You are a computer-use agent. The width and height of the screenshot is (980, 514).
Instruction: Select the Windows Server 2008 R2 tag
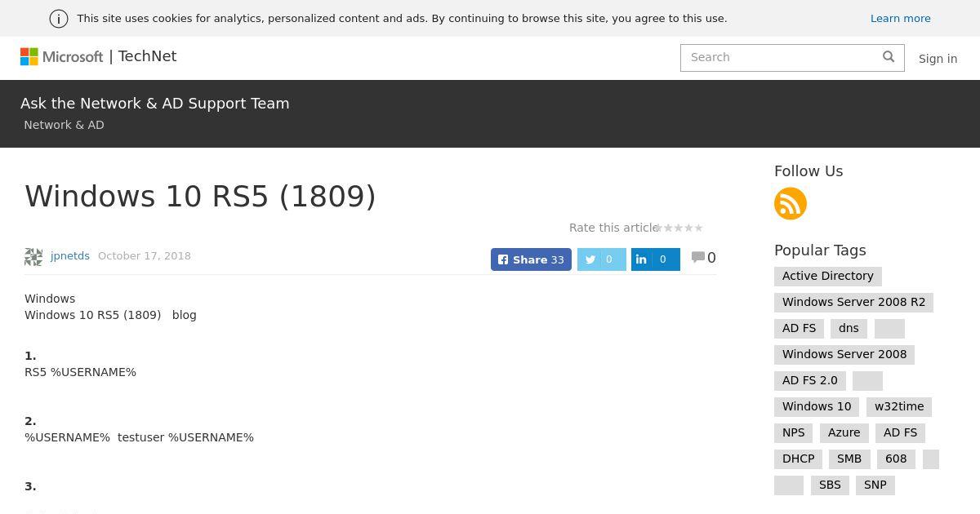pos(853,302)
